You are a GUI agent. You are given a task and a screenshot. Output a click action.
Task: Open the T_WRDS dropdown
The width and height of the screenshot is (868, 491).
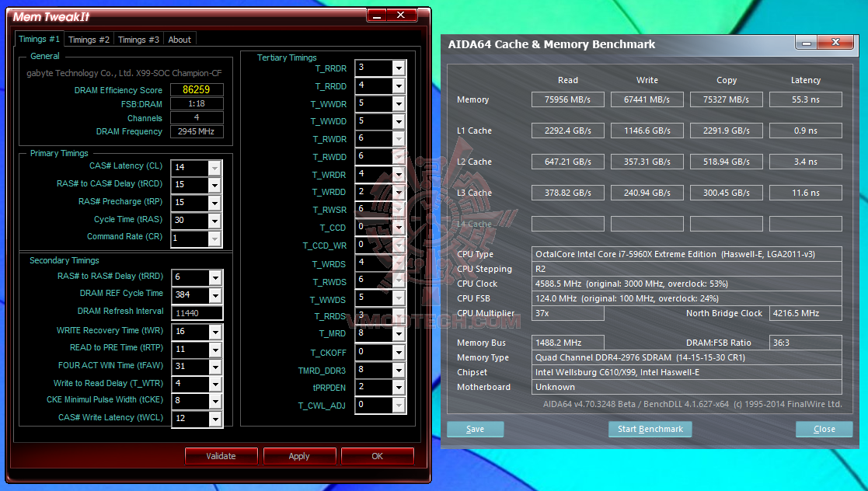(x=399, y=263)
